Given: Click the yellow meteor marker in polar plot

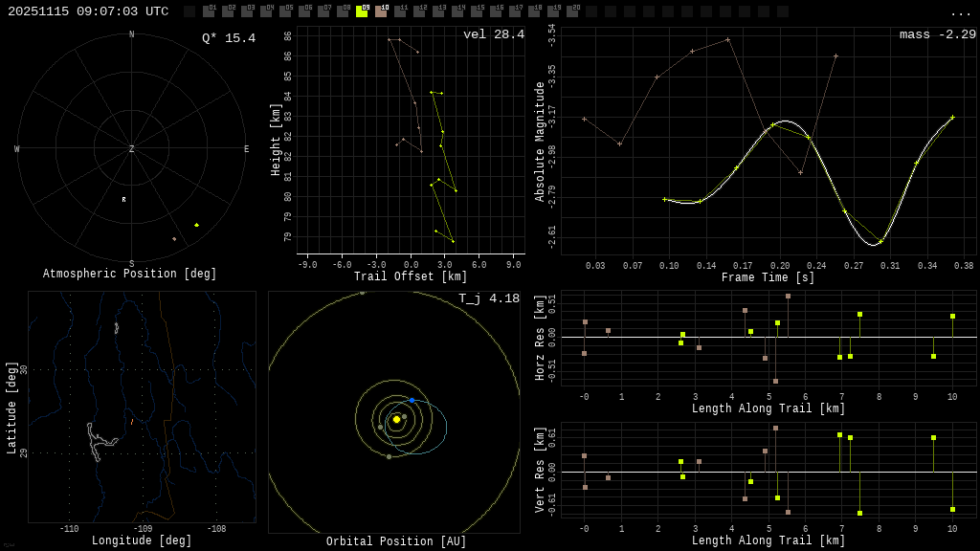Looking at the screenshot, I should [197, 225].
